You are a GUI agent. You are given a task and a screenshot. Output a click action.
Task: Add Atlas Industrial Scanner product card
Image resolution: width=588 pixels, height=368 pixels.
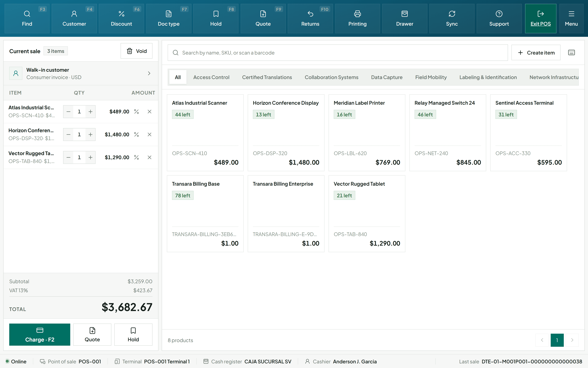pos(205,133)
